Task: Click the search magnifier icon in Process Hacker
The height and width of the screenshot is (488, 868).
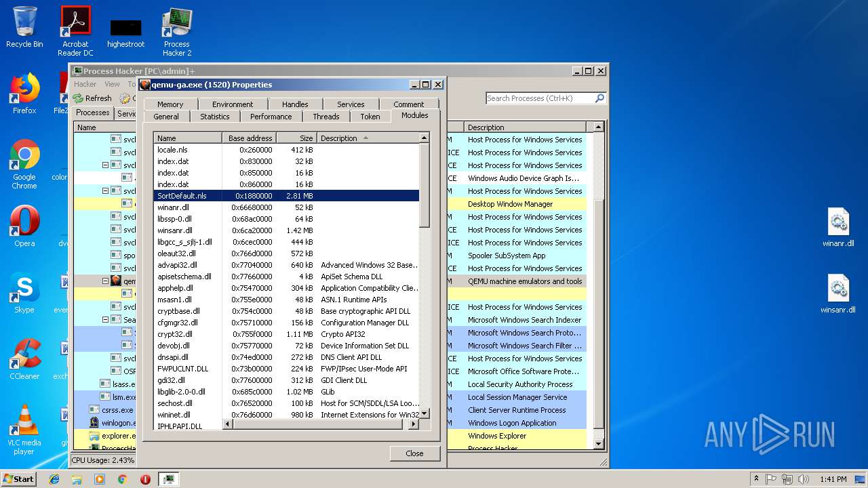Action: [599, 98]
